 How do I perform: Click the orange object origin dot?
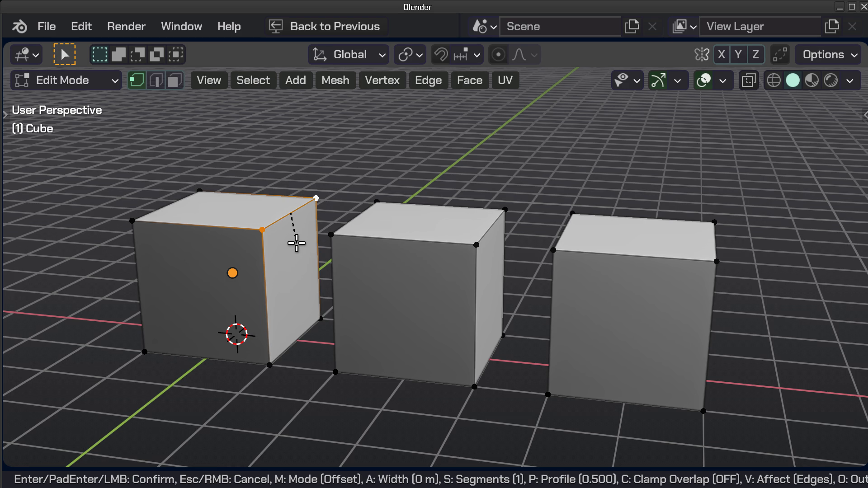tap(232, 273)
